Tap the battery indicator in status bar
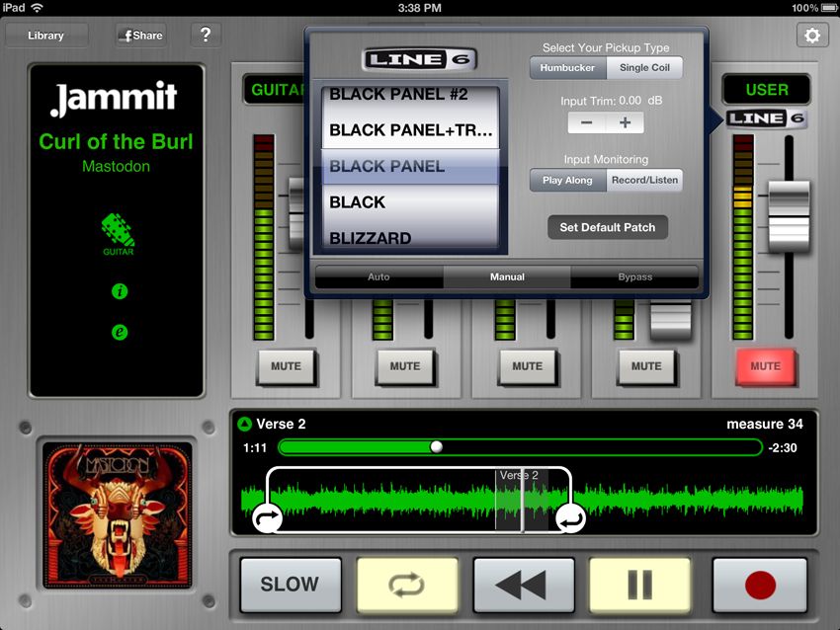This screenshot has height=630, width=840. click(x=828, y=8)
